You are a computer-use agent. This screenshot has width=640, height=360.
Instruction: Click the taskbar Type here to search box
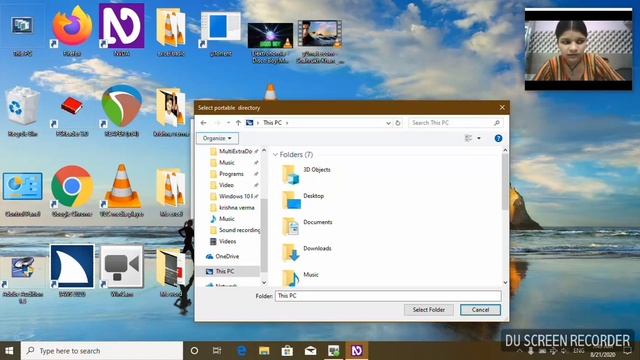click(102, 351)
